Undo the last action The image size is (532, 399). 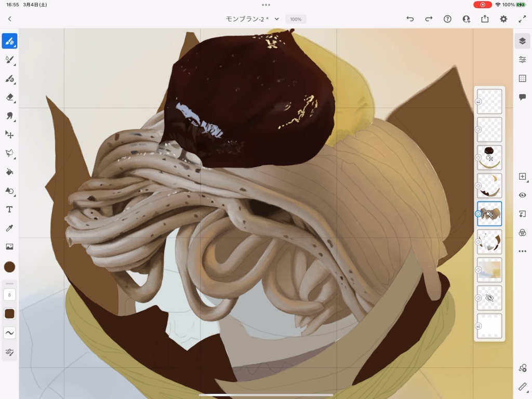(x=410, y=19)
